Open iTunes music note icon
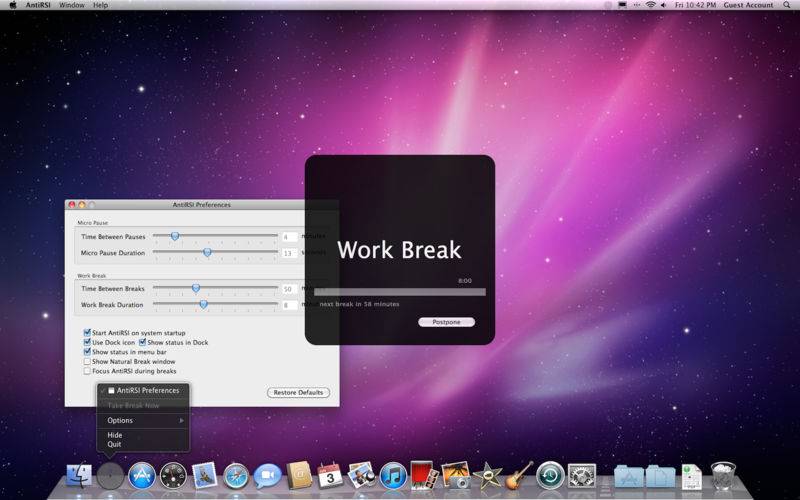The height and width of the screenshot is (500, 800). (393, 476)
